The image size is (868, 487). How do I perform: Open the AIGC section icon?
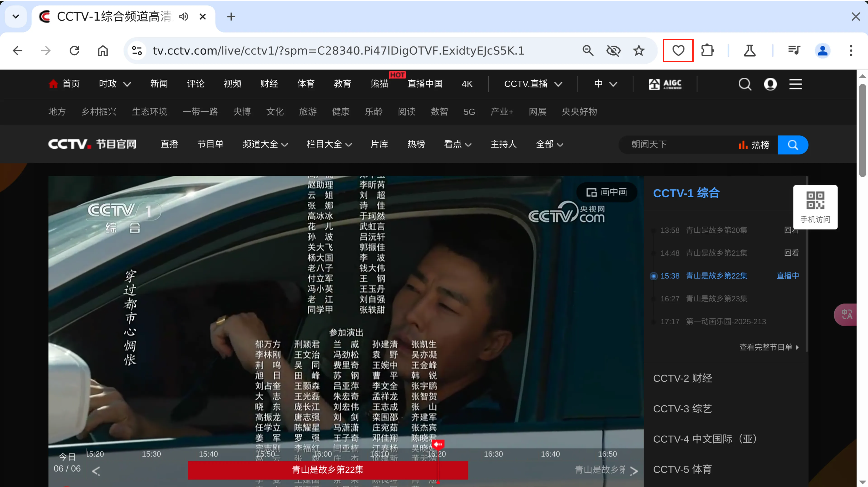pyautogui.click(x=665, y=84)
